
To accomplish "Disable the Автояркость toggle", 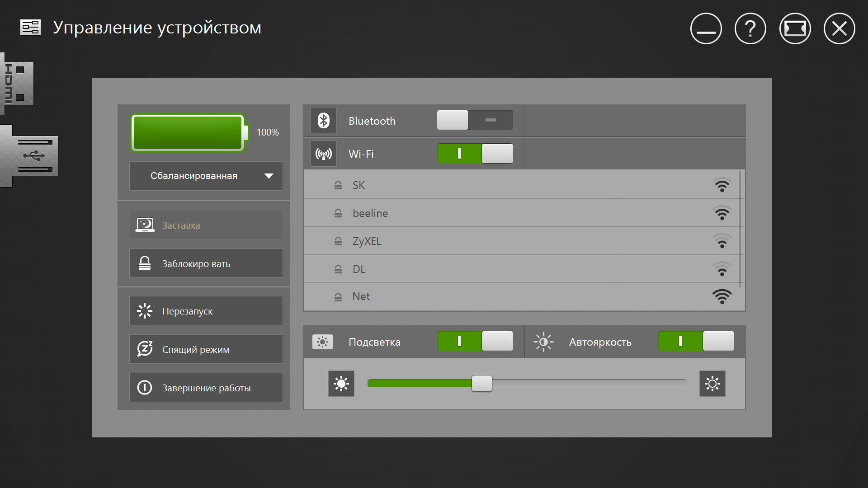I will (696, 341).
